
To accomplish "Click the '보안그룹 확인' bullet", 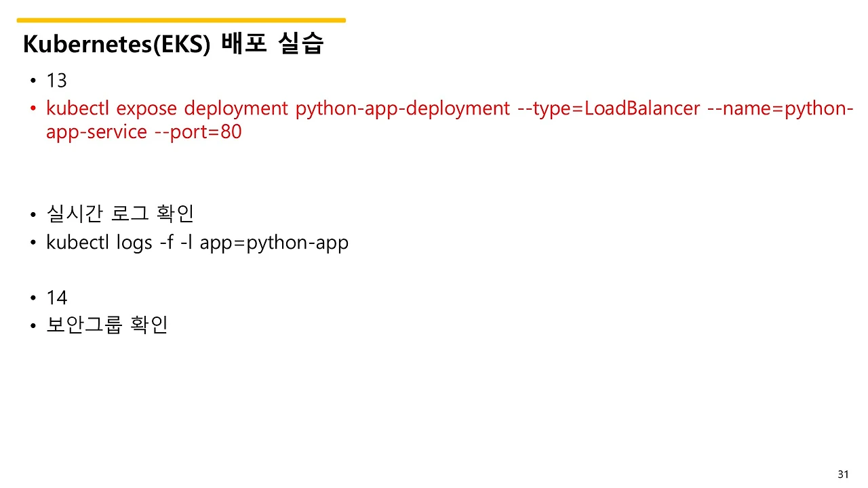I will 106,325.
